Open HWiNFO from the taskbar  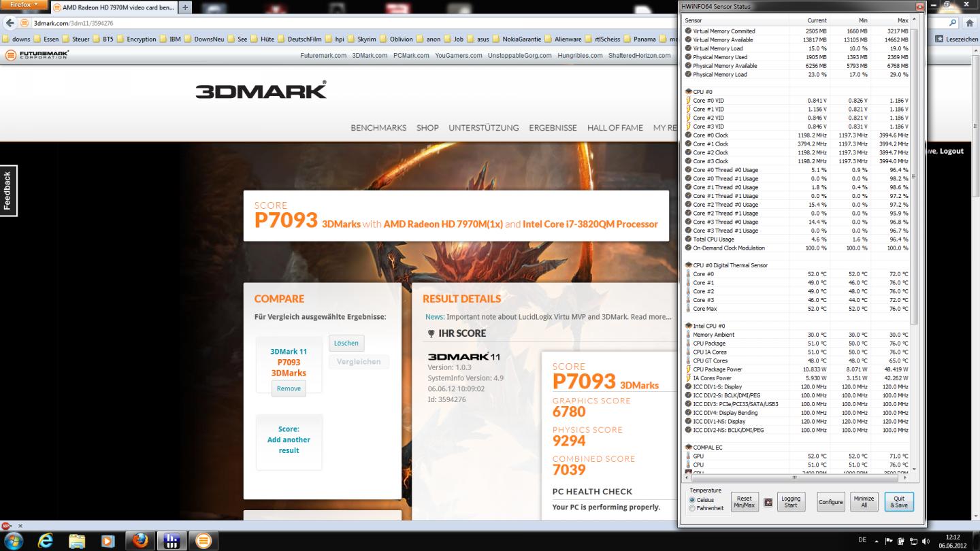[x=171, y=541]
